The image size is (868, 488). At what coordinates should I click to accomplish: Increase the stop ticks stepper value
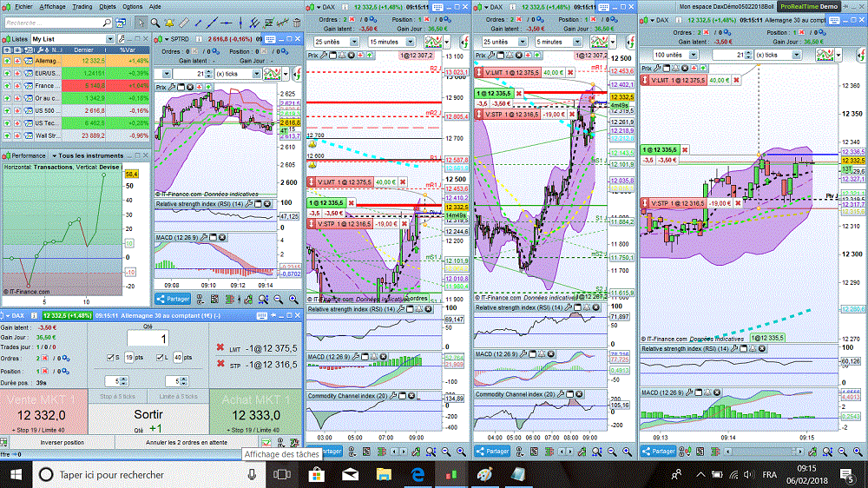(x=124, y=379)
